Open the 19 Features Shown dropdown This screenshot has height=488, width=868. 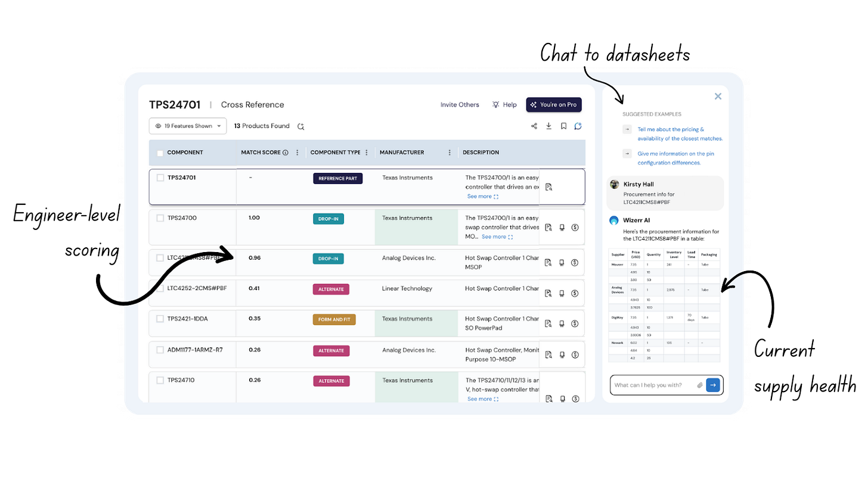pos(188,126)
